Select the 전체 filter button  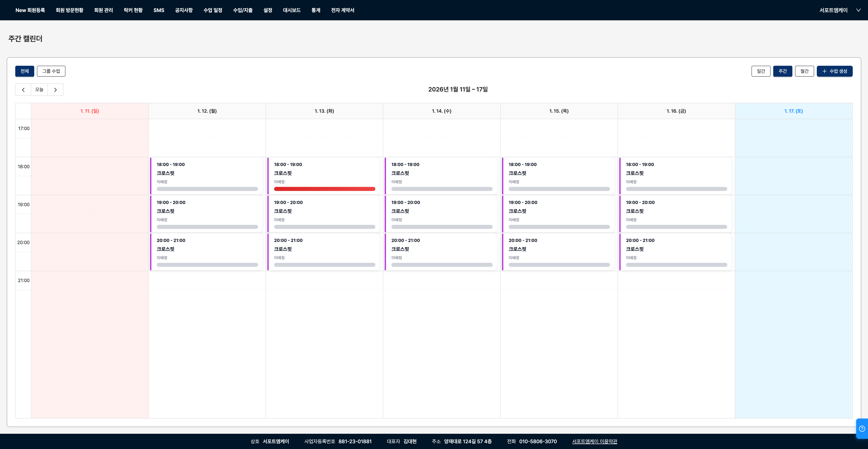point(25,71)
